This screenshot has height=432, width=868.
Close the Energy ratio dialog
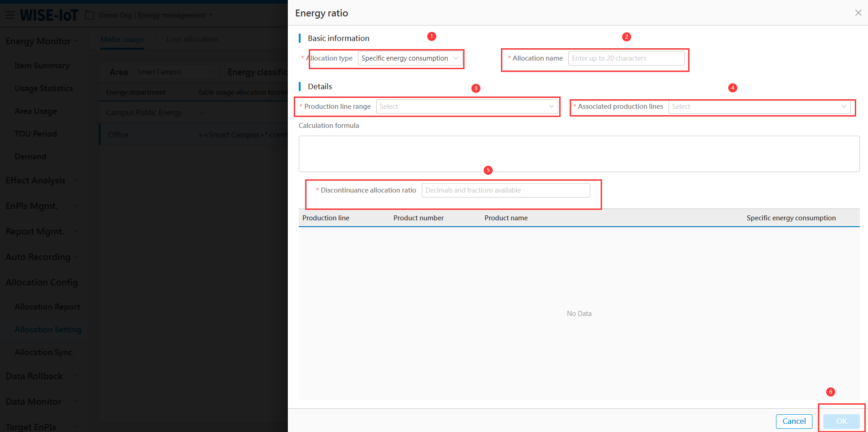coord(858,13)
